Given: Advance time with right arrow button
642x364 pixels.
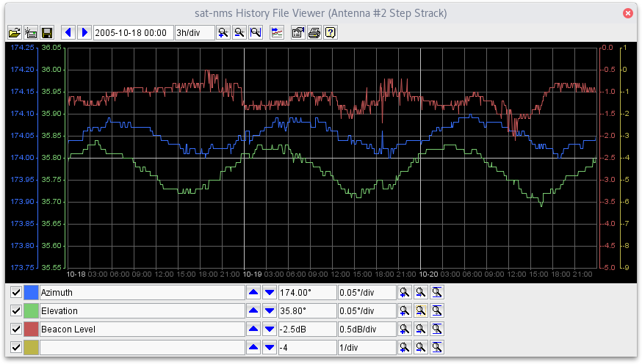Looking at the screenshot, I should (x=84, y=32).
